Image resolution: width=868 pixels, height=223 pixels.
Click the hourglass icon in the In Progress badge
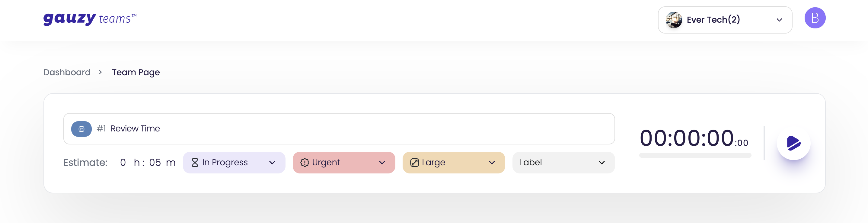click(195, 162)
